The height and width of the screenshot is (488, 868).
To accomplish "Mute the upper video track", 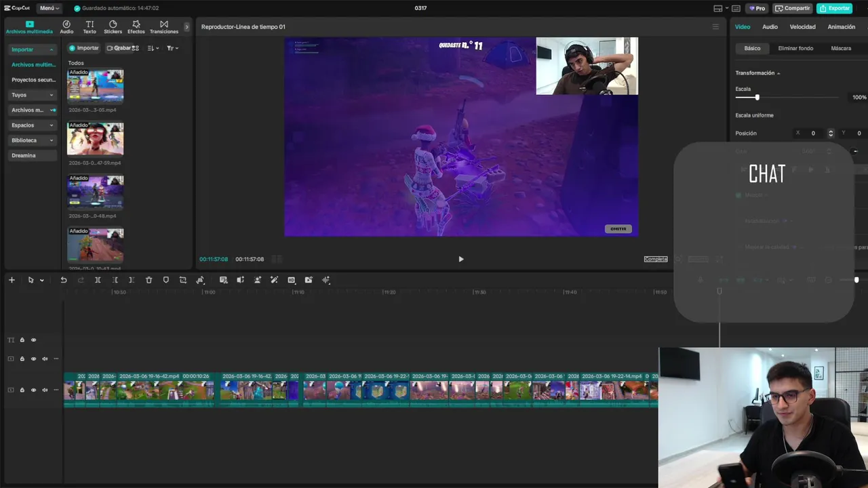I will (45, 359).
